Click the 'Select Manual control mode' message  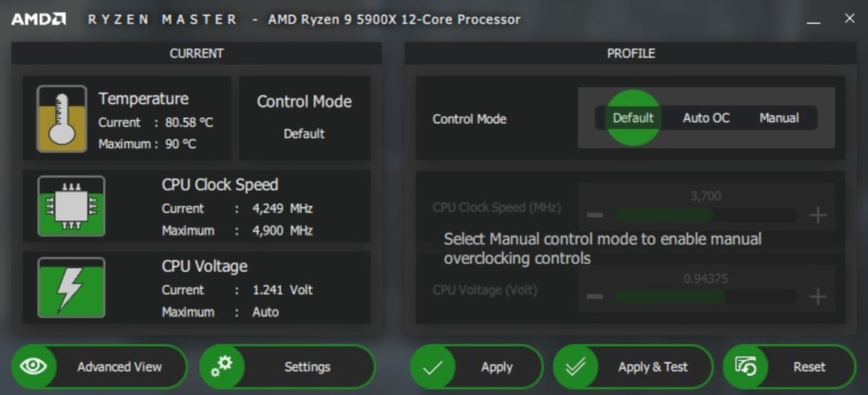coord(603,248)
